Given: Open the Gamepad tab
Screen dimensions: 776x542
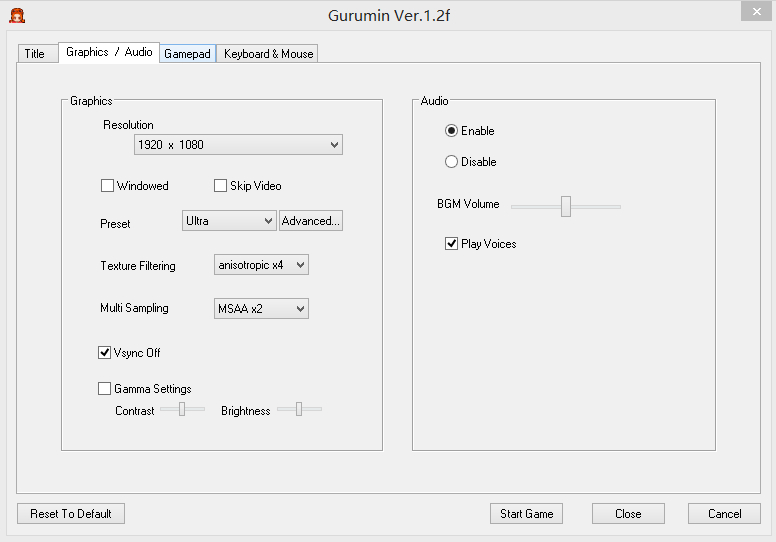Looking at the screenshot, I should pyautogui.click(x=188, y=53).
